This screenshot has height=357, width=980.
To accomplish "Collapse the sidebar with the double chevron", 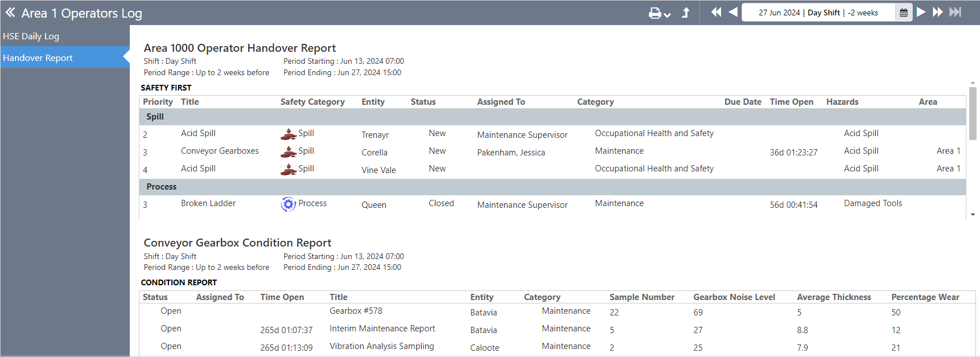I will 10,13.
